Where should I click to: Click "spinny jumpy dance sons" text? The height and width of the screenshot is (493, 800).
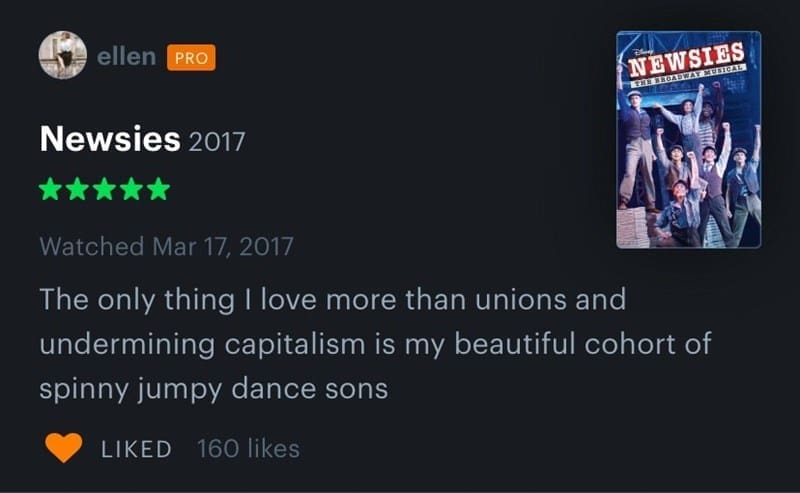pos(213,388)
